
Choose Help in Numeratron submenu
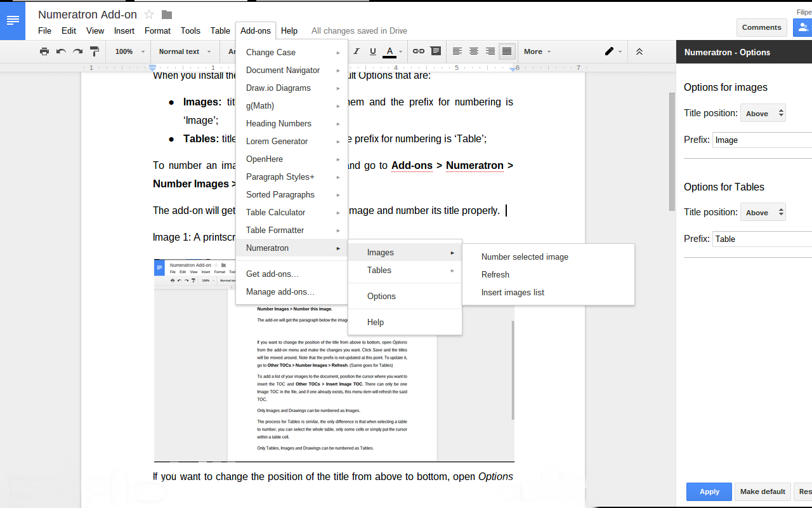tap(405, 322)
